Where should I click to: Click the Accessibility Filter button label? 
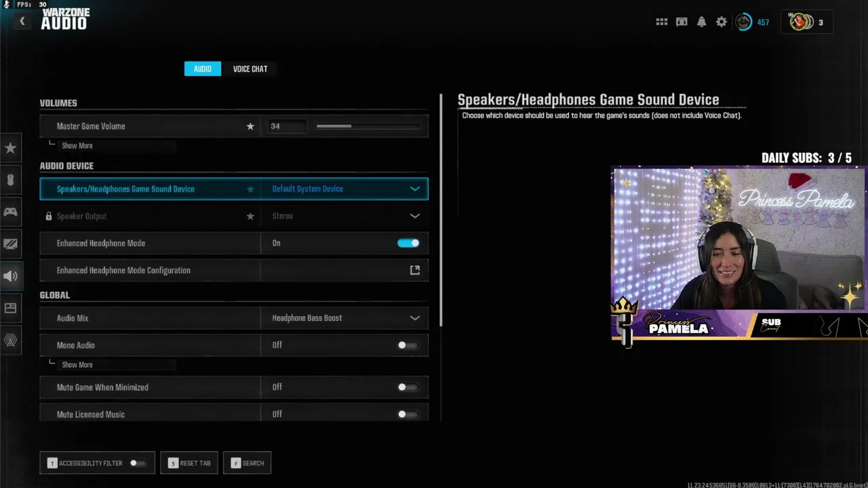coord(91,463)
